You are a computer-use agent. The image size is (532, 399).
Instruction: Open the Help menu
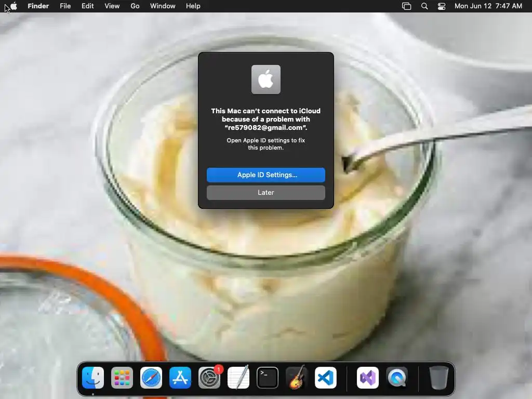click(193, 6)
